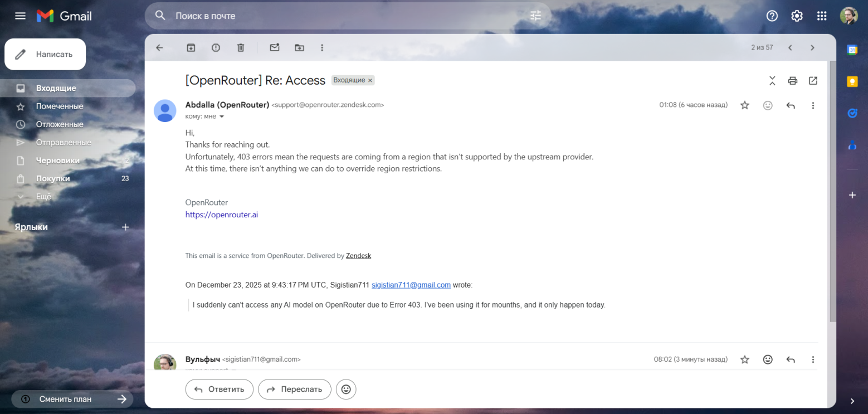The image size is (868, 414).
Task: Open the https://openrouter.ai link
Action: click(x=222, y=215)
